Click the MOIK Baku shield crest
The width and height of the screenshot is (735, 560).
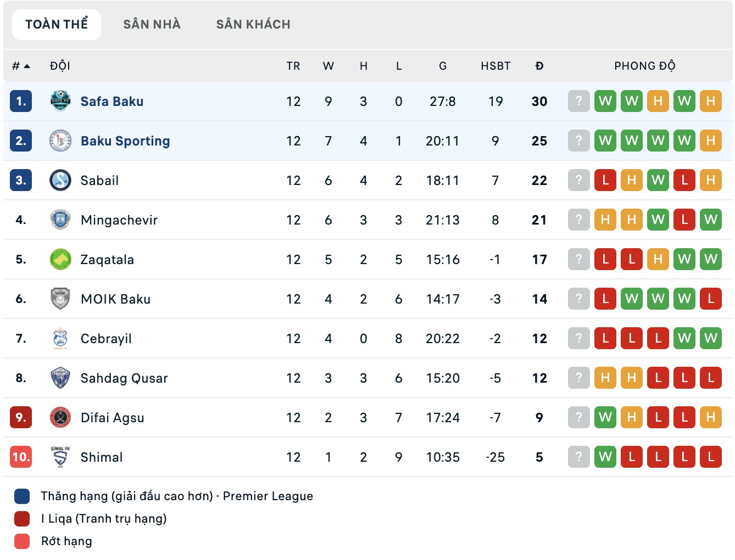[x=62, y=299]
